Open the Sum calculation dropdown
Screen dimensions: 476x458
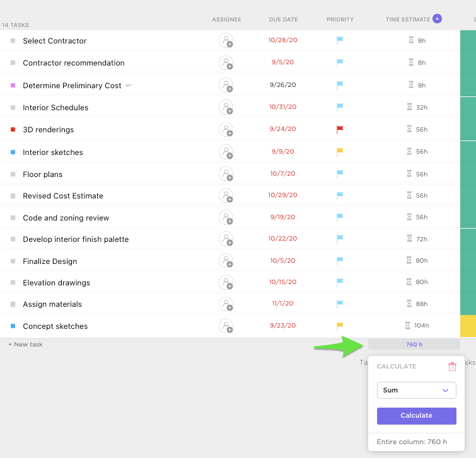tap(416, 390)
